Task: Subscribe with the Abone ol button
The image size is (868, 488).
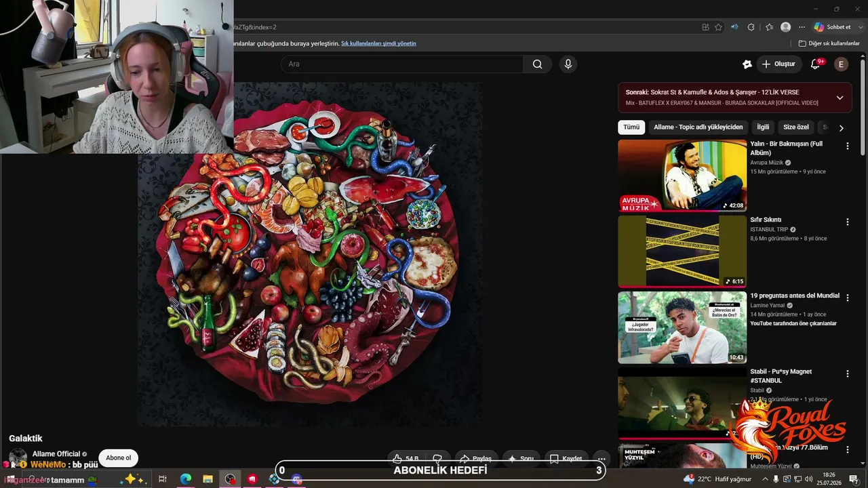Action: [x=119, y=458]
